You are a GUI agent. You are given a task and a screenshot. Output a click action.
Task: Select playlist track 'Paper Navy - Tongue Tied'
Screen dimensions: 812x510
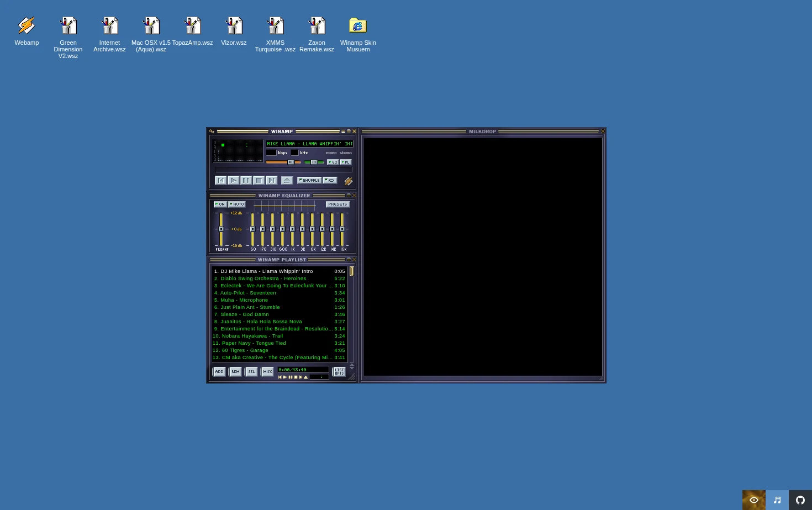(280, 343)
